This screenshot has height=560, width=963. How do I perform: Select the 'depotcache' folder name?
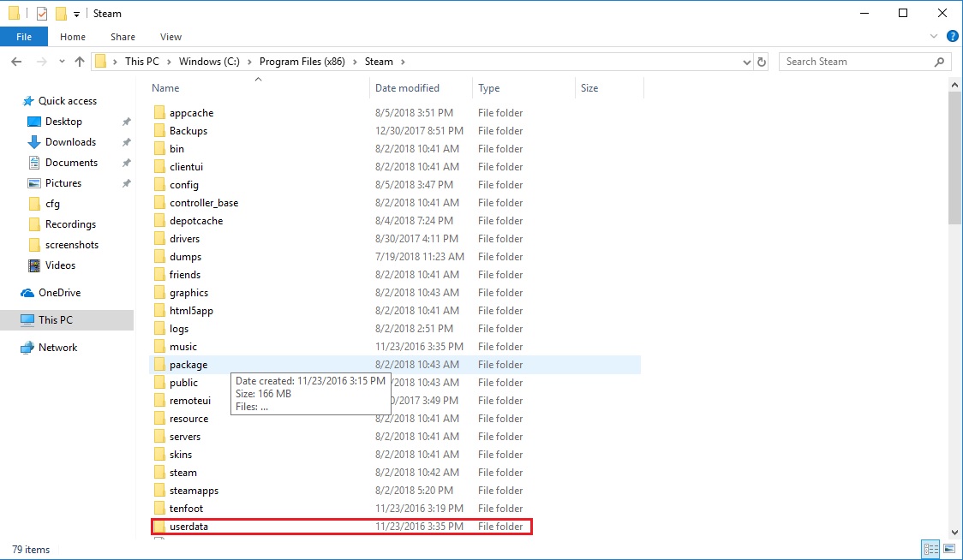[x=196, y=220]
